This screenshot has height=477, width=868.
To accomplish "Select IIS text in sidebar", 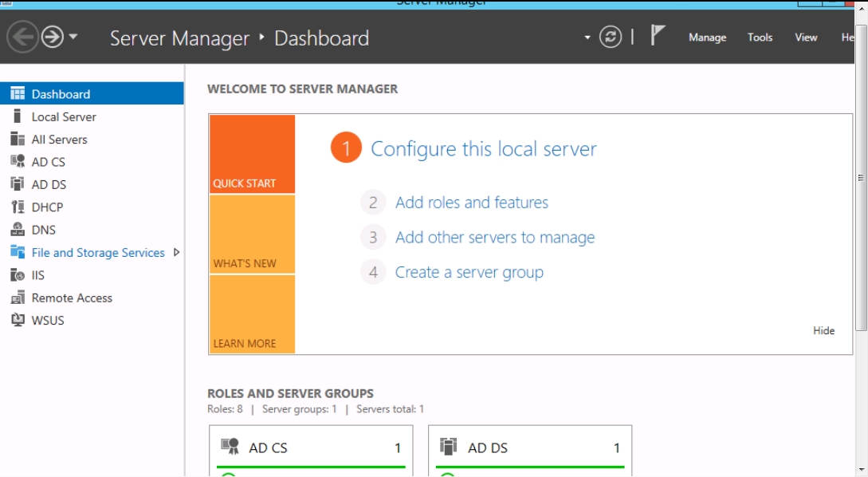I will point(37,275).
